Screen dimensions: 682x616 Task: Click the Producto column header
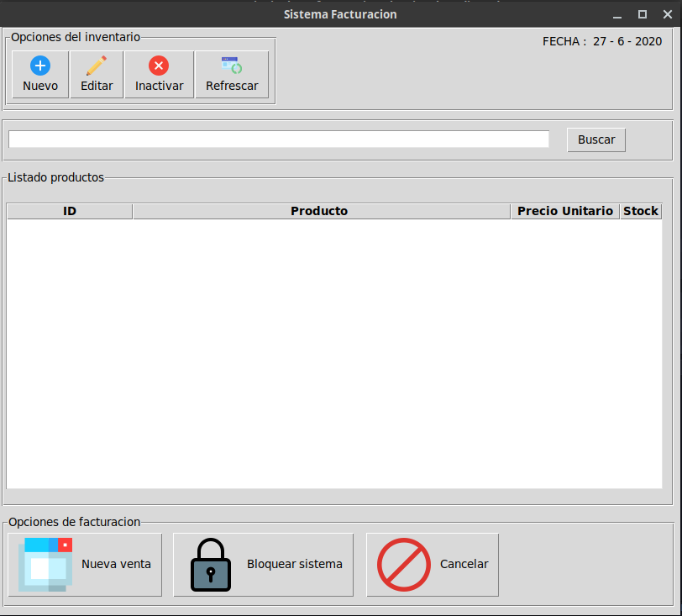(319, 211)
